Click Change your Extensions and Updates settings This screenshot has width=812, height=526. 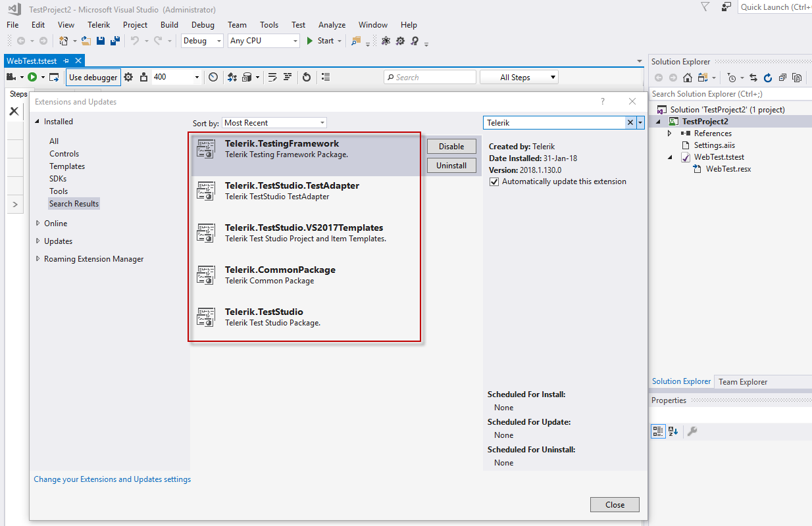113,479
